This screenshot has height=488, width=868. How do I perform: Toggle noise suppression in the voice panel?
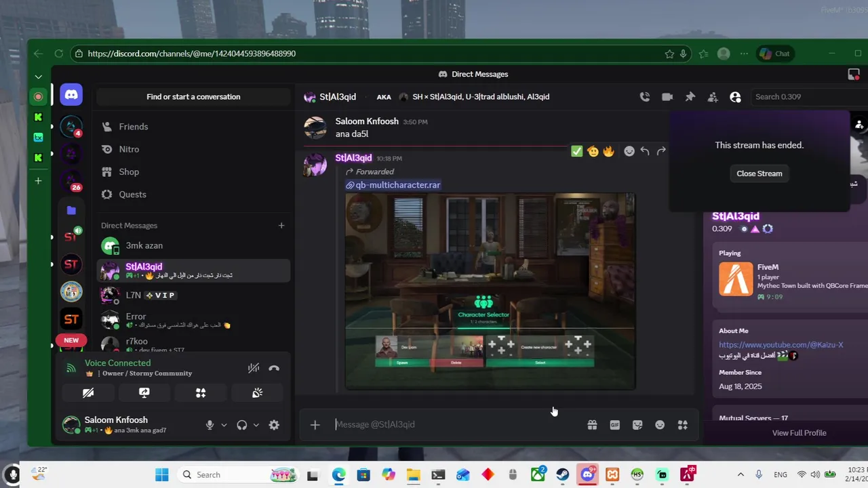pos(254,368)
